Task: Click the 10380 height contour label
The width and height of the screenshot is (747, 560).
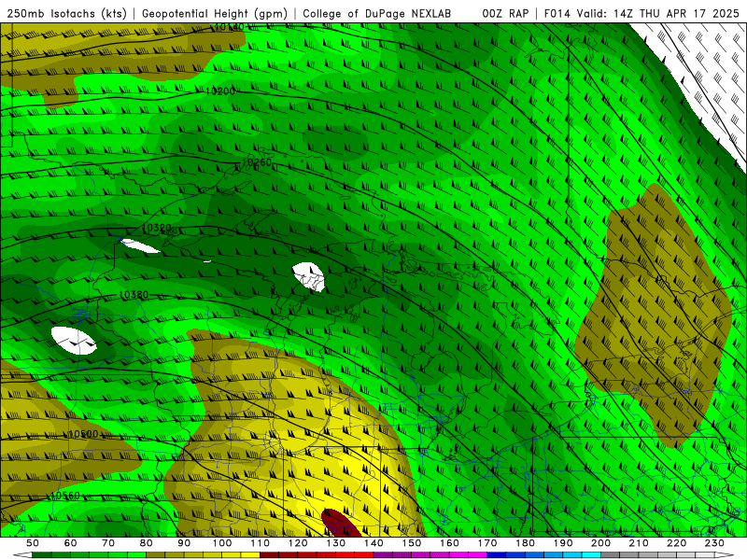Action: [x=134, y=295]
